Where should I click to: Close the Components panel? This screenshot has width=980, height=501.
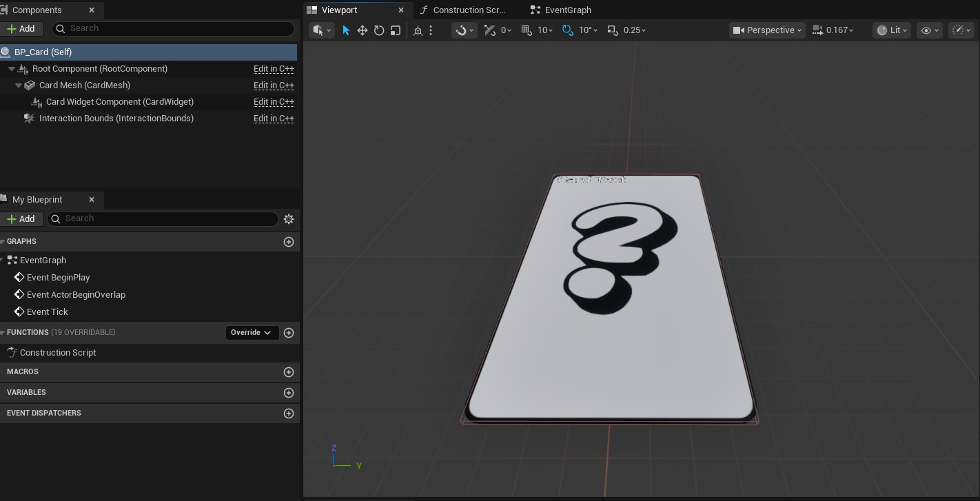coord(92,10)
